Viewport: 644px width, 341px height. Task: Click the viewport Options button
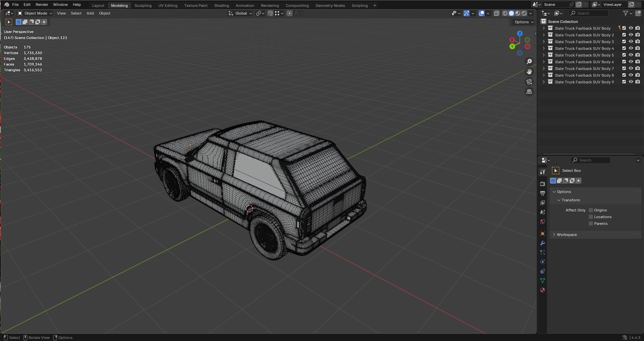[x=524, y=22]
